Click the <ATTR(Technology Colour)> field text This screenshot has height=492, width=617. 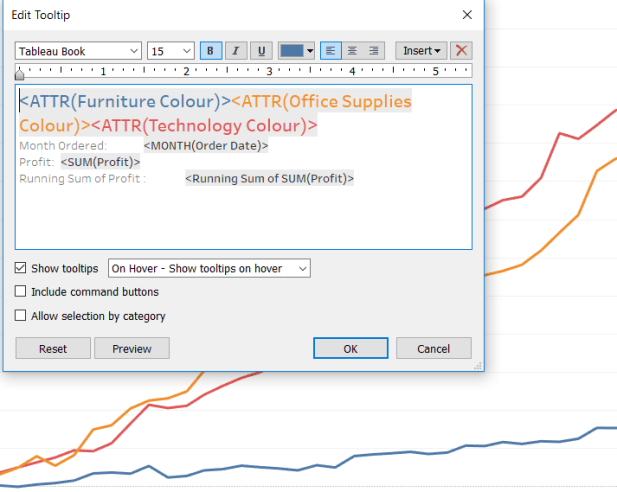click(x=204, y=126)
